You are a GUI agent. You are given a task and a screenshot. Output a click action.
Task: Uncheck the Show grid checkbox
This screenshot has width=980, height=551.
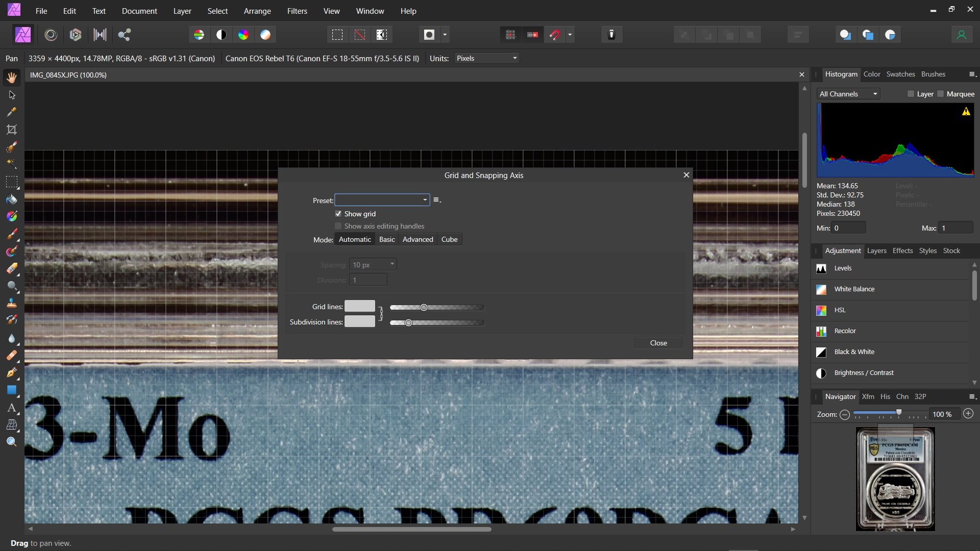(x=338, y=214)
